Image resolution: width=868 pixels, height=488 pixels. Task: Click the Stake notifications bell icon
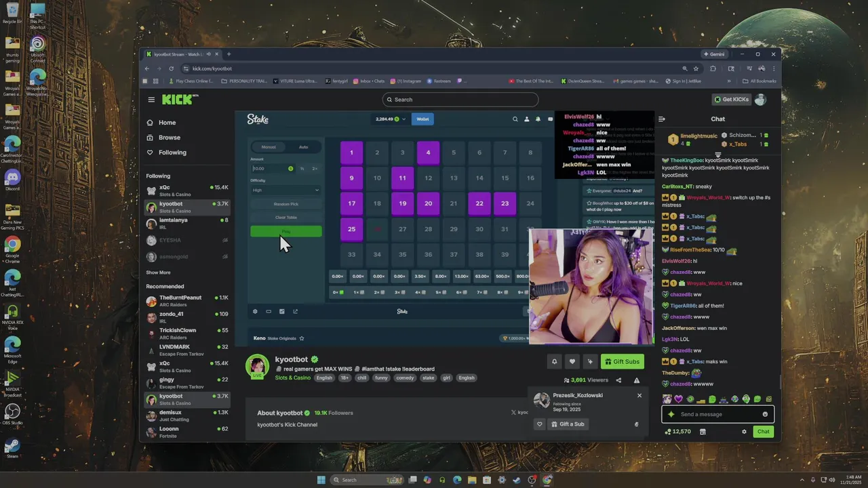[x=538, y=119]
